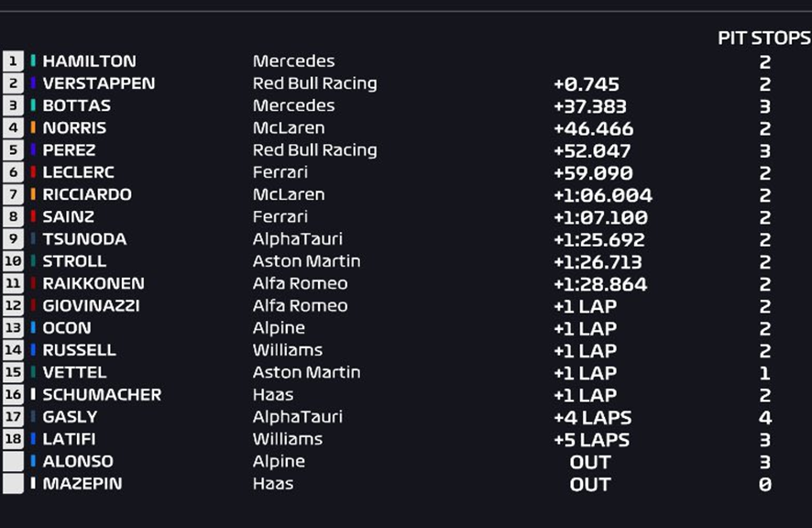Click the teal Mercedes color bar beside Hamilton
This screenshot has height=528, width=812.
33,60
